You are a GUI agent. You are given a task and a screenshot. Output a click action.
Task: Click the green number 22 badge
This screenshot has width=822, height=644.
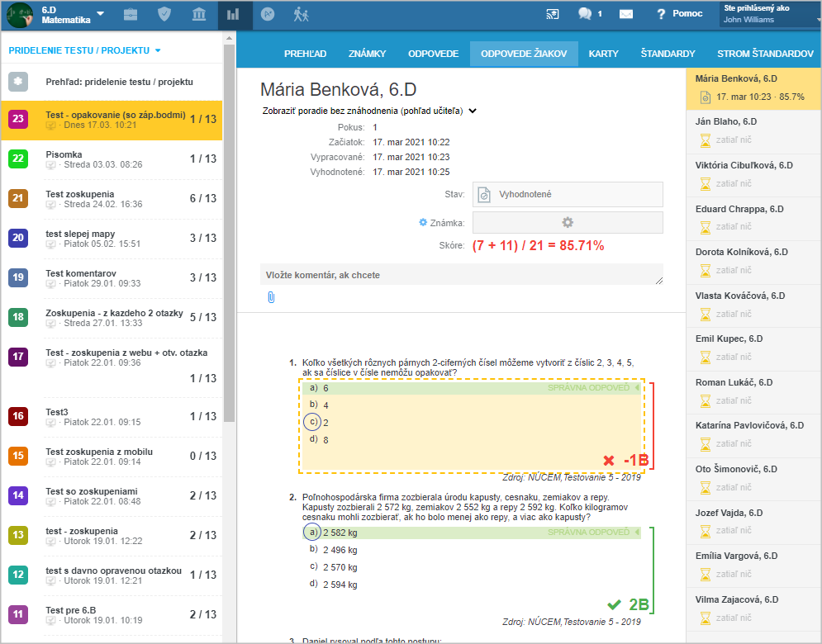[x=18, y=159]
